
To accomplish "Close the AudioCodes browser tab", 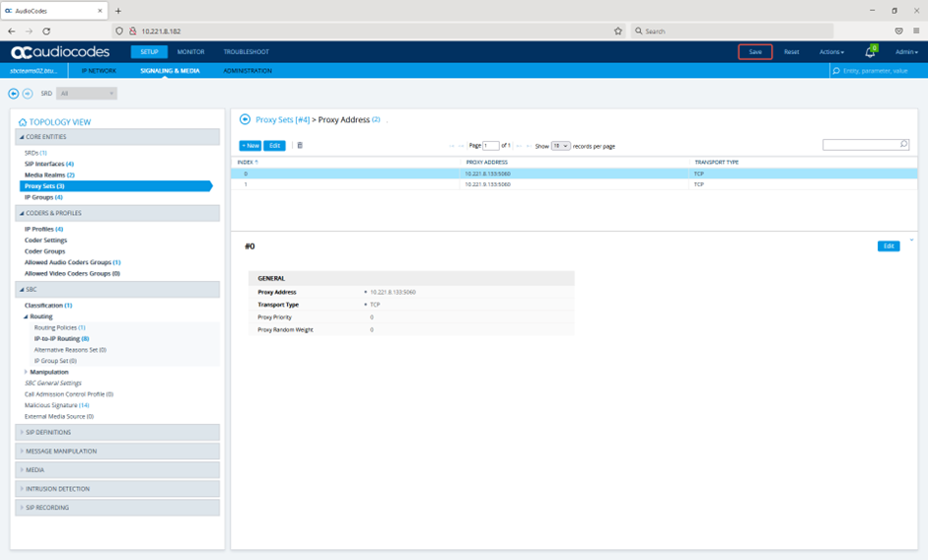I will point(100,11).
